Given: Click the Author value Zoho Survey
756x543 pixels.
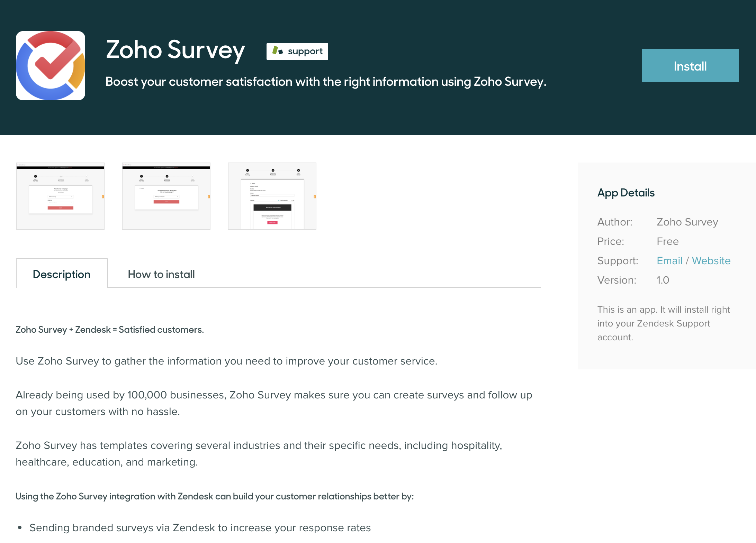Looking at the screenshot, I should point(687,222).
